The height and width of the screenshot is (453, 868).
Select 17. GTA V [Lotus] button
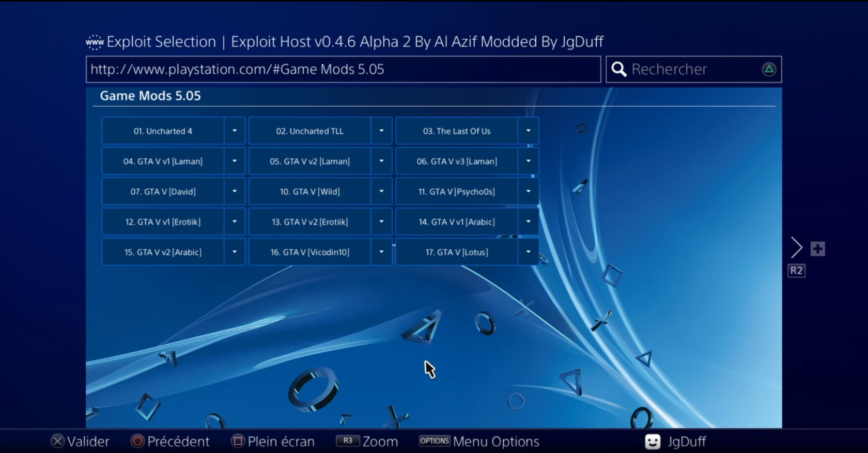coord(457,252)
